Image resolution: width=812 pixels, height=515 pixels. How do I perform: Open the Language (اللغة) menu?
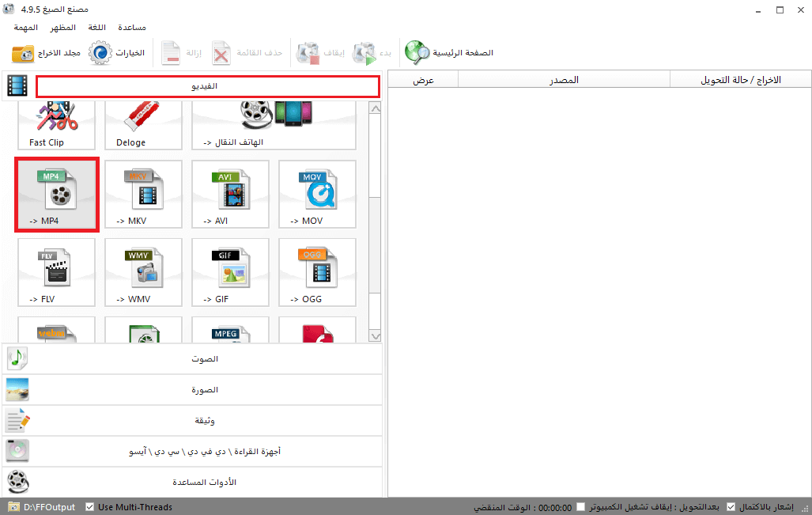(x=96, y=28)
